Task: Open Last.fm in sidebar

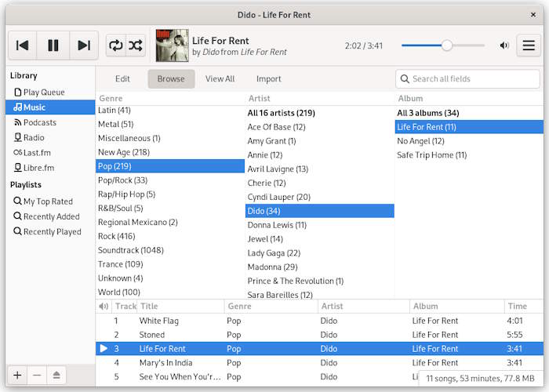Action: (50, 153)
